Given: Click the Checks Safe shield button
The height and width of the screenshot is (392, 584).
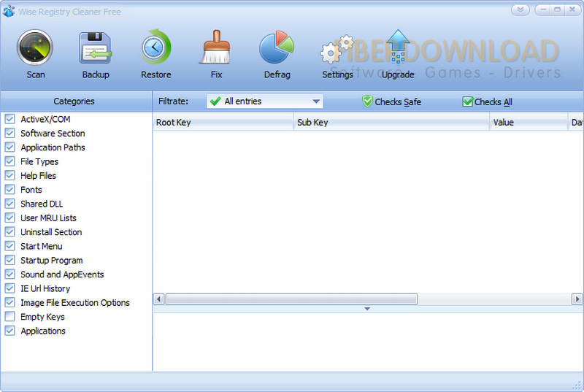Looking at the screenshot, I should click(391, 101).
